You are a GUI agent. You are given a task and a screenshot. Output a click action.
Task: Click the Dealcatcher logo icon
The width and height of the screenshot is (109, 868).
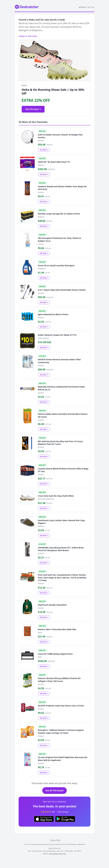click(17, 7)
